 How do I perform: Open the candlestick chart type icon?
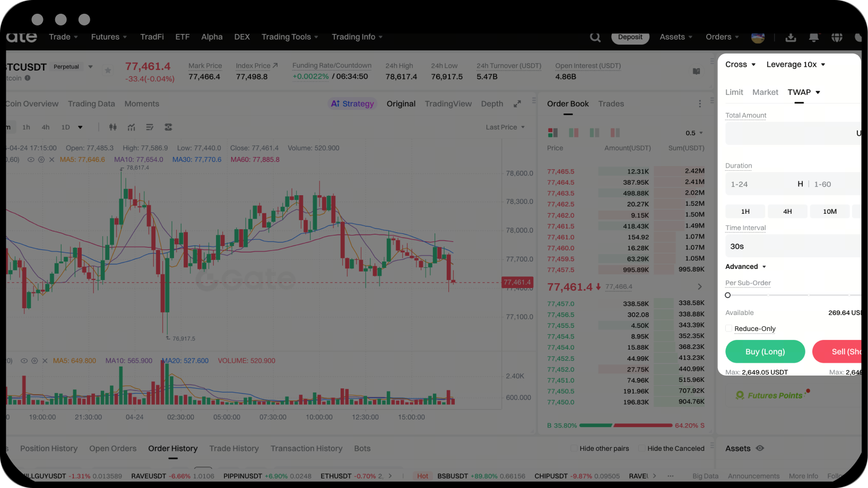[112, 127]
